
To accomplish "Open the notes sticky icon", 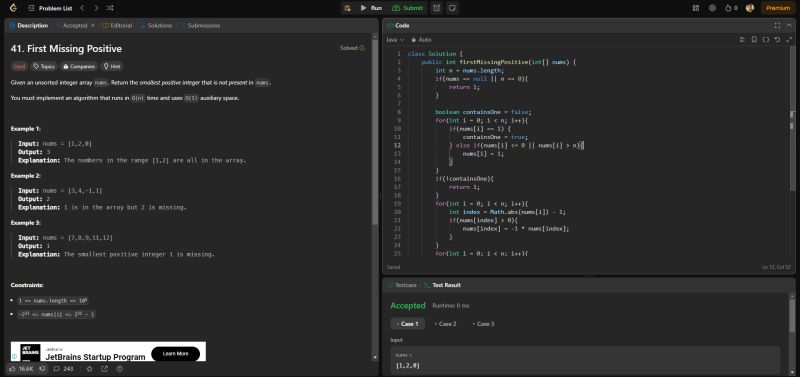I will pyautogui.click(x=452, y=8).
